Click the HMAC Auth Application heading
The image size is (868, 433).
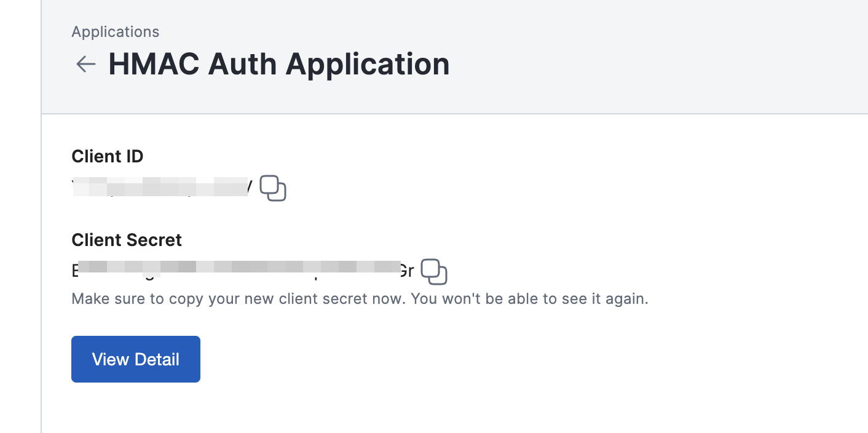(x=278, y=64)
